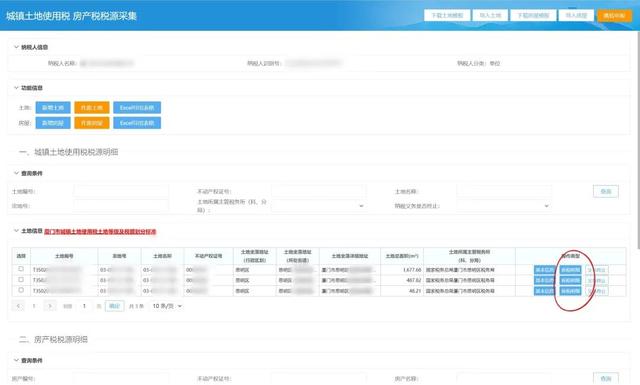The width and height of the screenshot is (640, 385).
Task: Click the orange button in the 土地 row
Action: 92,107
